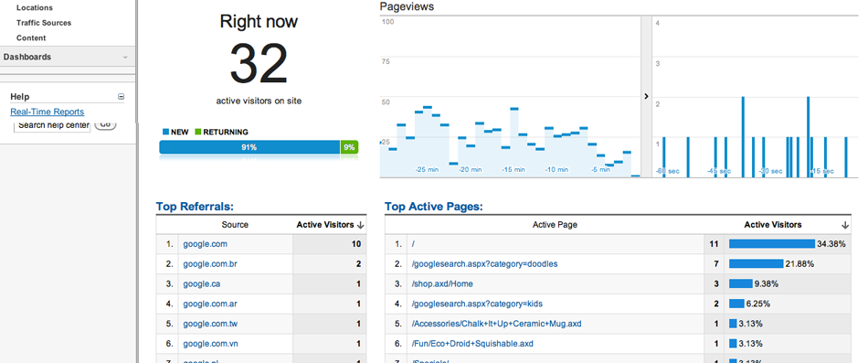This screenshot has width=868, height=363.
Task: Select Content in the sidebar
Action: coord(31,37)
